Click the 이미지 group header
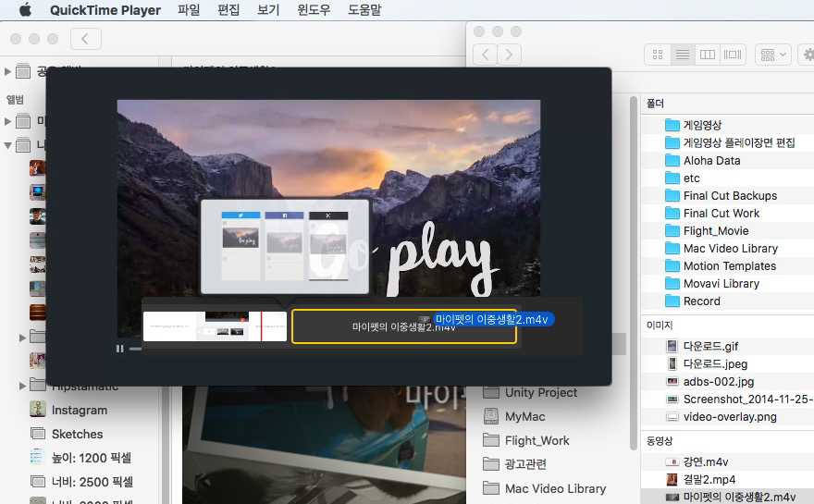 point(660,325)
